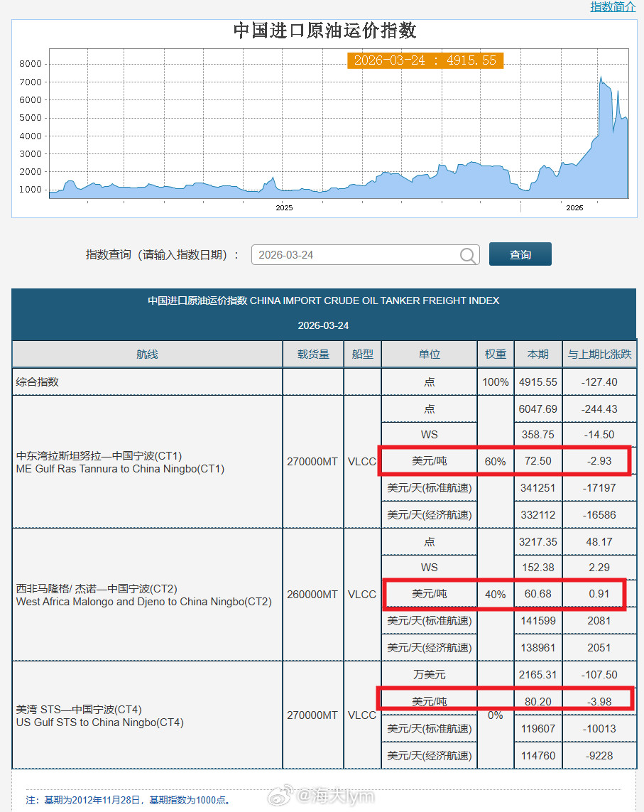Click the 2026 label on chart axis
This screenshot has width=644, height=812.
click(x=574, y=207)
